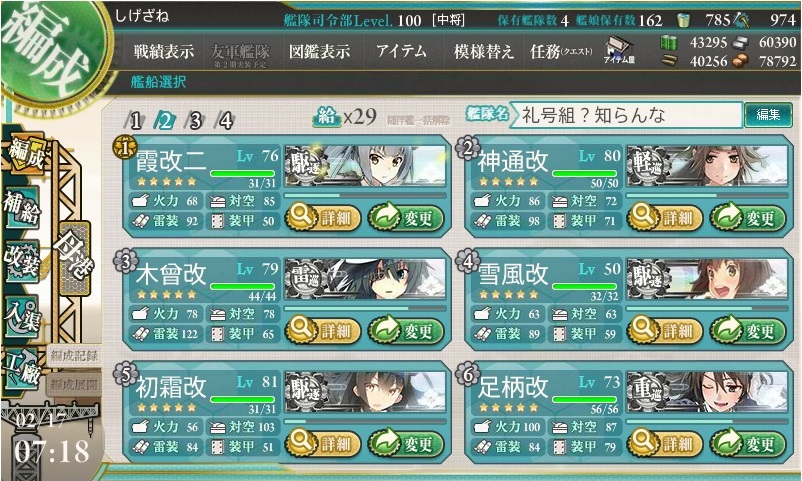
Task: Open 任務 quest menu
Action: click(x=561, y=51)
